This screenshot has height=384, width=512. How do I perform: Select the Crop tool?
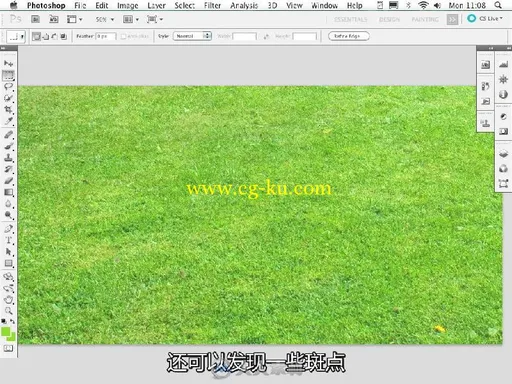[x=8, y=109]
